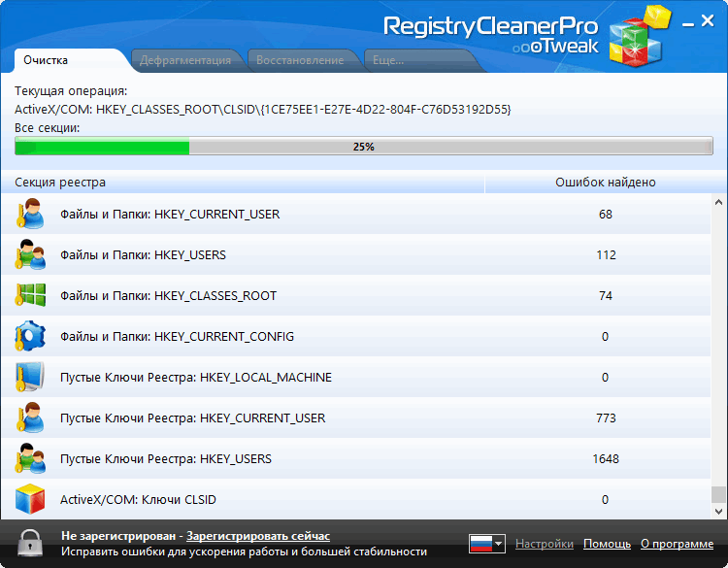Open the О программе link
The height and width of the screenshot is (568, 728).
point(677,544)
